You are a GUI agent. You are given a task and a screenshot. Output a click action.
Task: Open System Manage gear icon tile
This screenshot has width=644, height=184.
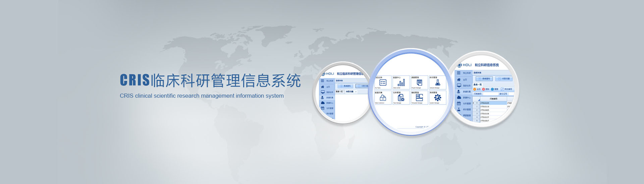[x=437, y=98]
